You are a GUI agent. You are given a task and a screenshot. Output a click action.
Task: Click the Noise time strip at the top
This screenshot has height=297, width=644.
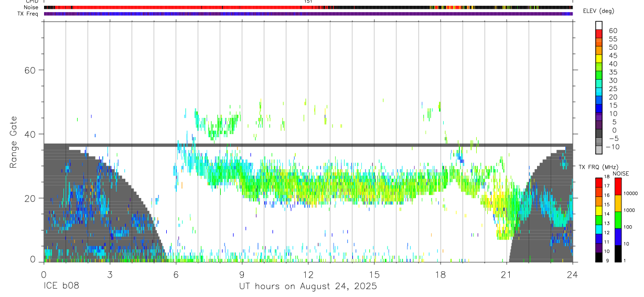(308, 7)
